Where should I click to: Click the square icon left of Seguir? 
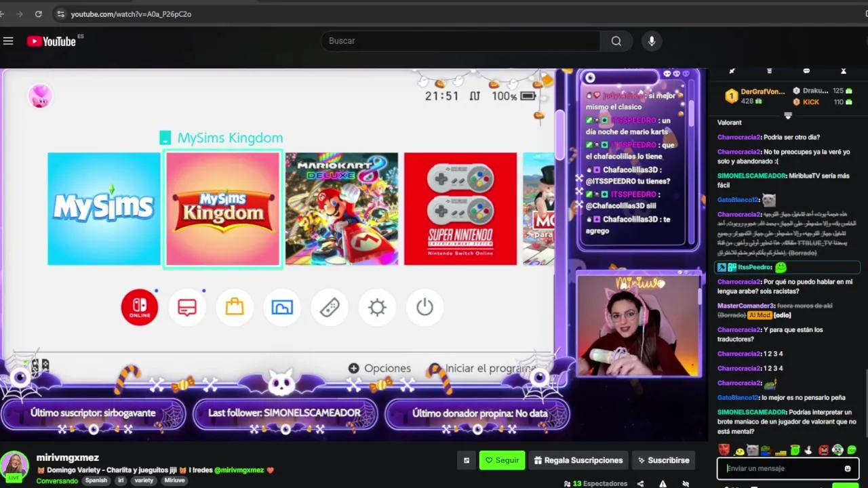pos(466,460)
